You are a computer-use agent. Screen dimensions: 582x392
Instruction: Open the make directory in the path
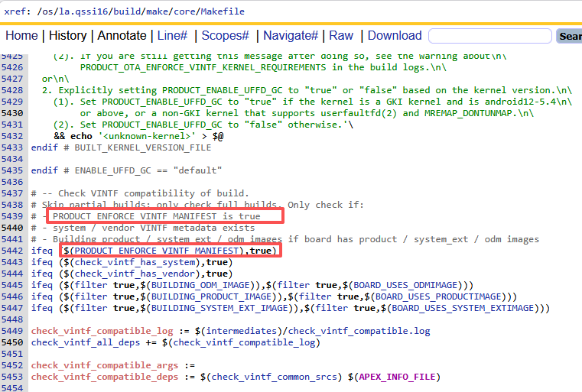158,11
